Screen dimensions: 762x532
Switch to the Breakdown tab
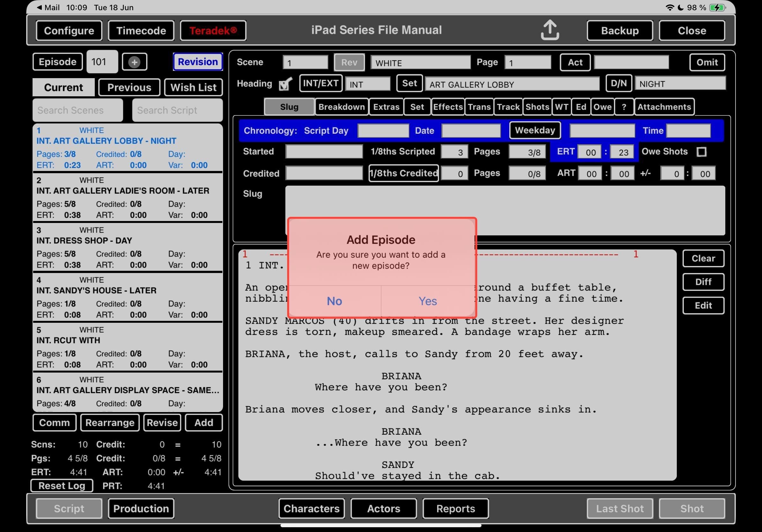pos(341,107)
